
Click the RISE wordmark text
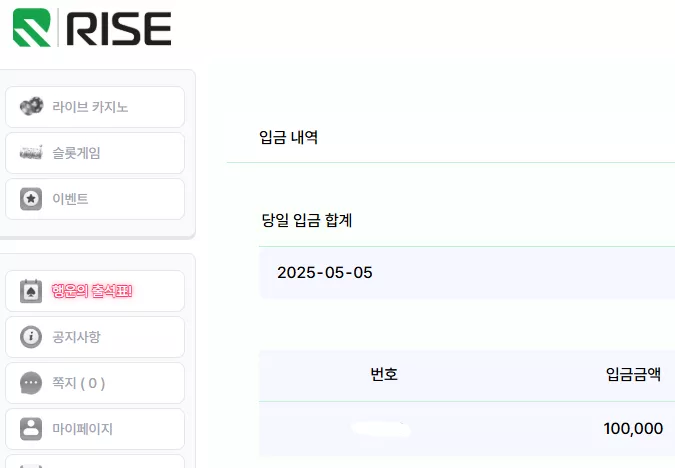(119, 28)
